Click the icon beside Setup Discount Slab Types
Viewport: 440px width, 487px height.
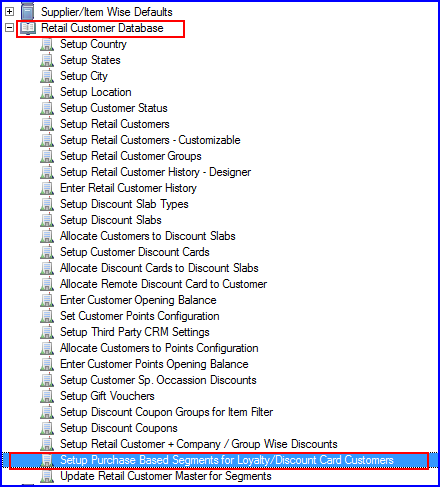[47, 204]
